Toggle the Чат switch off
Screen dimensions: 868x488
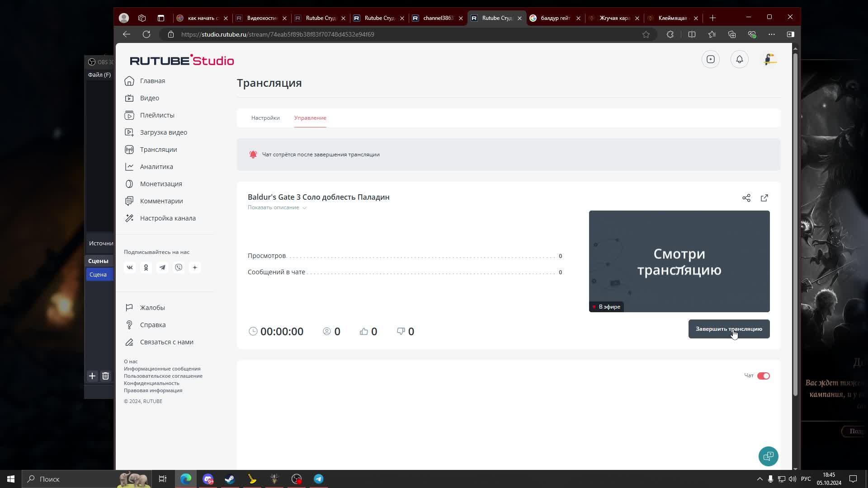[x=763, y=376]
